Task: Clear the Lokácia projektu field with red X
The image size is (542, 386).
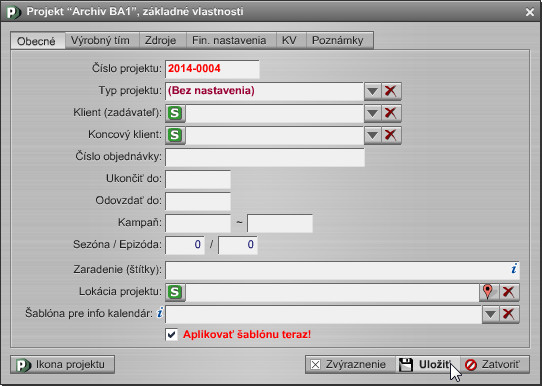Action: 509,292
